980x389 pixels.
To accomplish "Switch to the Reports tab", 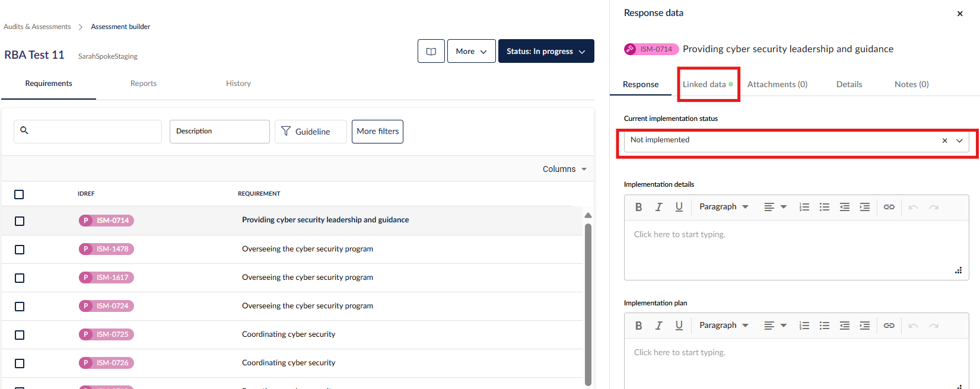I will [144, 84].
